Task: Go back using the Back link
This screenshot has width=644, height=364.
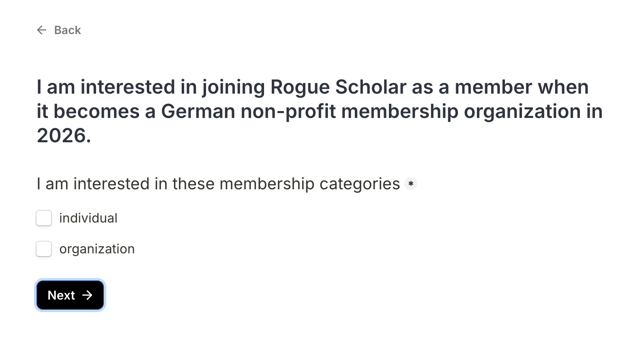Action: click(67, 30)
